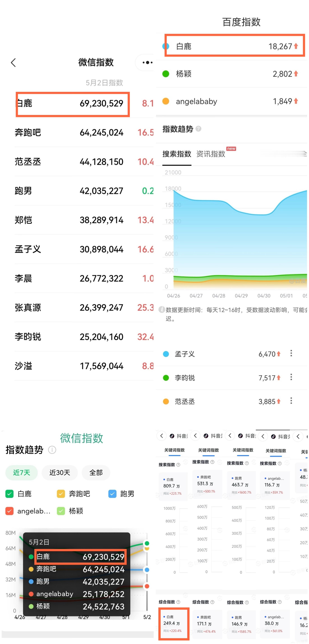This screenshot has width=309, height=644.
Task: Open the 沙溢 row with 17,569,044
Action: [x=84, y=366]
